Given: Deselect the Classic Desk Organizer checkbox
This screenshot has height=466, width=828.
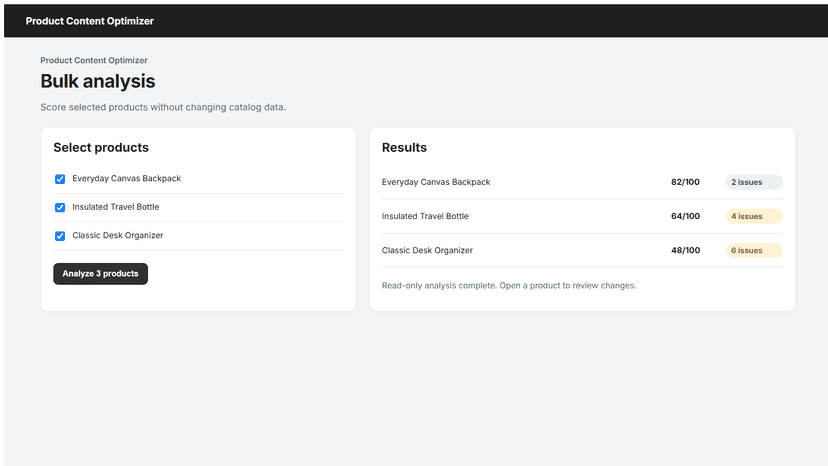Looking at the screenshot, I should [60, 236].
